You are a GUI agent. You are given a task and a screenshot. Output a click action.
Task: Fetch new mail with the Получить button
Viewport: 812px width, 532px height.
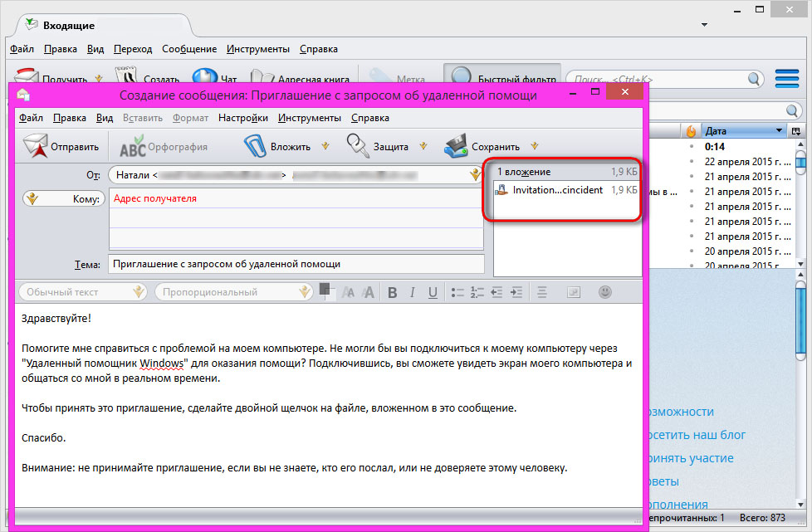[x=51, y=78]
